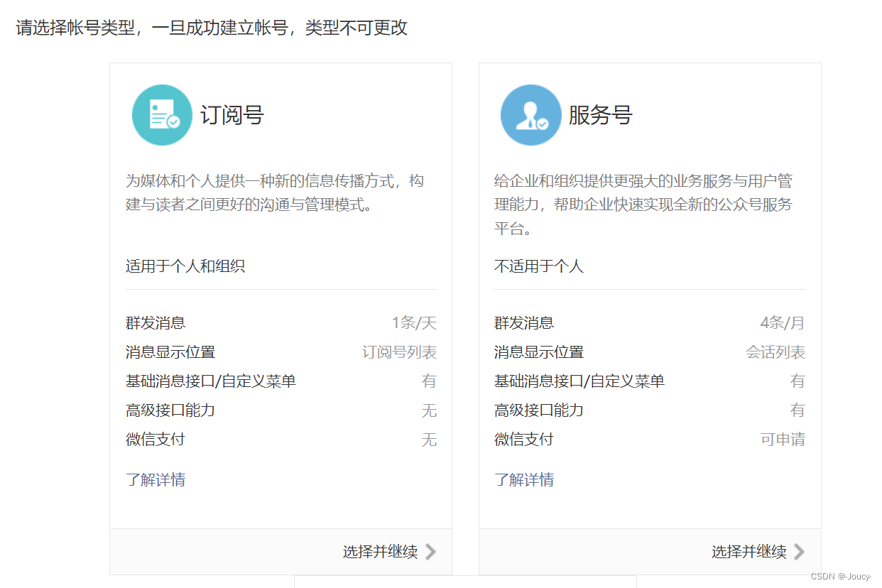882x588 pixels.
Task: Click 高级接口能力 label in 订阅号 card
Action: point(170,410)
